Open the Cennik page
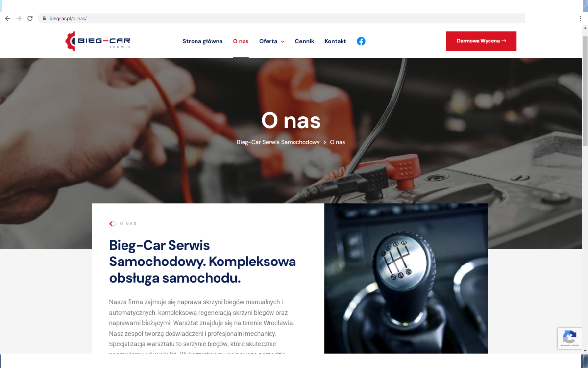This screenshot has width=588, height=368. [304, 41]
